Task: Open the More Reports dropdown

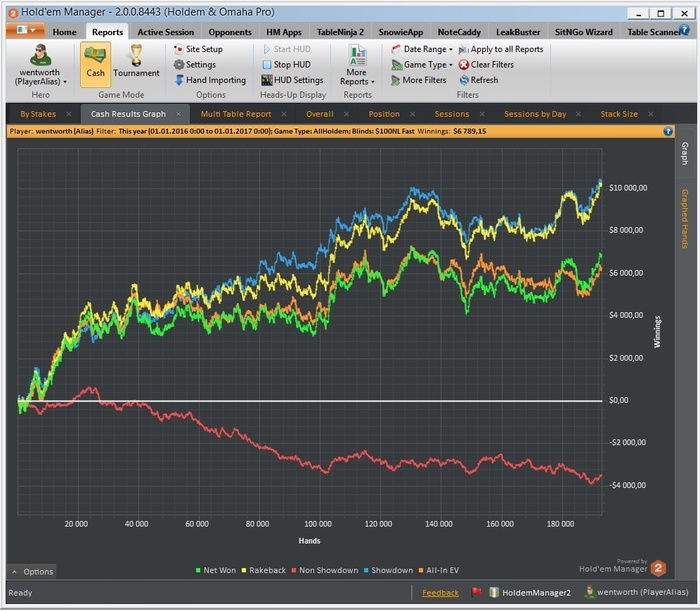Action: click(357, 77)
